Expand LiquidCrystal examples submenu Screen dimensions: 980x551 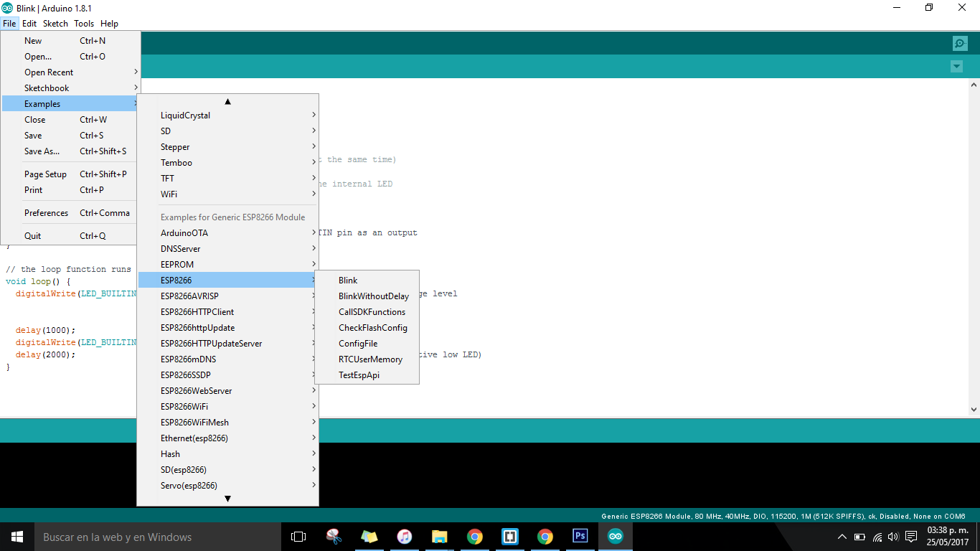(x=227, y=116)
